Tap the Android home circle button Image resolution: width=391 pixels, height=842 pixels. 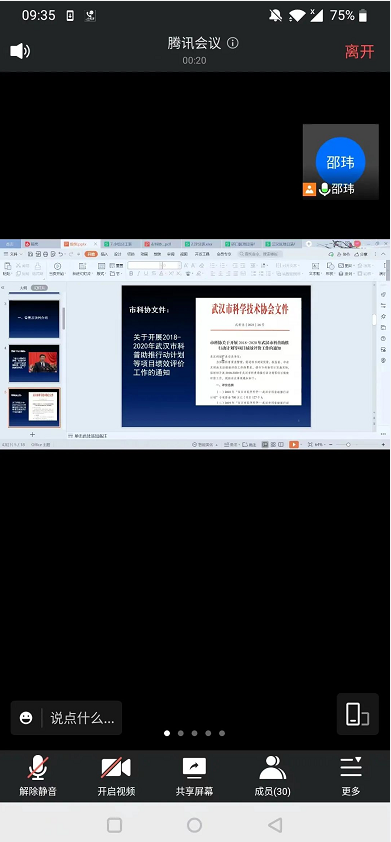point(194,825)
